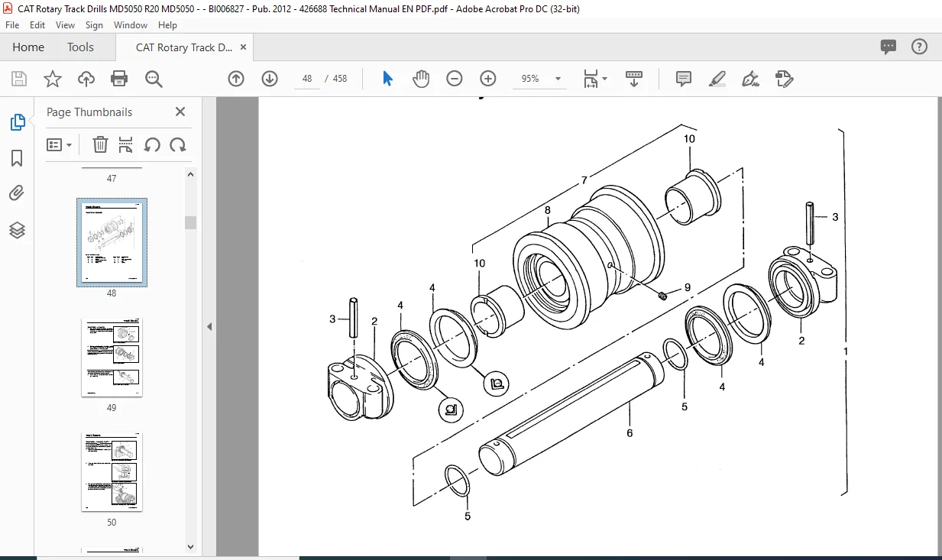The width and height of the screenshot is (942, 560).
Task: Open the Attachments paperclip panel
Action: 17,193
